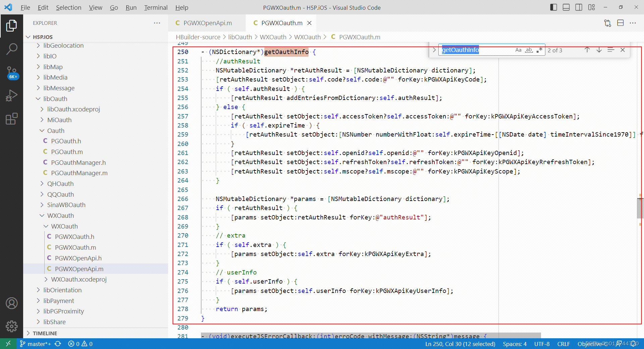Open PGOauth.h in explorer
The image size is (644, 349).
point(66,141)
